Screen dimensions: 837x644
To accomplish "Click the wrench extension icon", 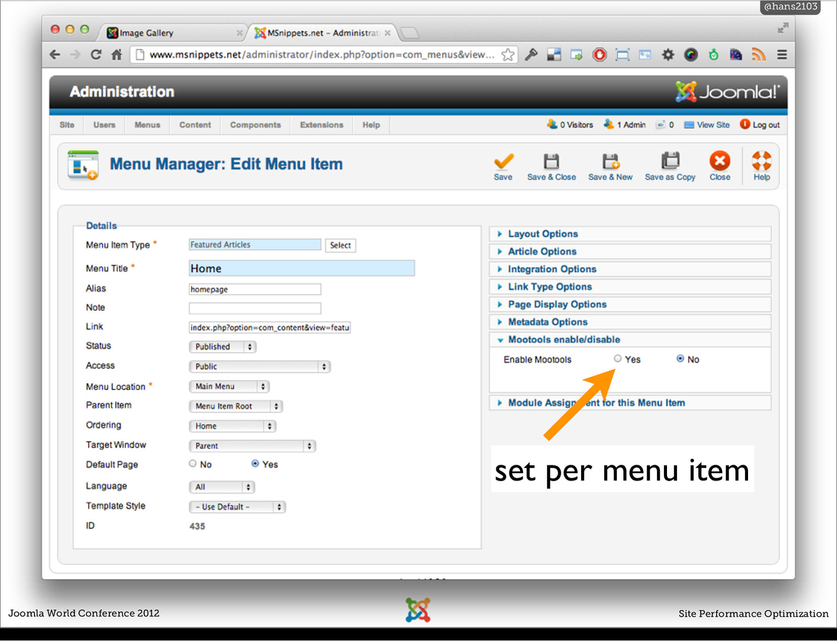I will [531, 54].
